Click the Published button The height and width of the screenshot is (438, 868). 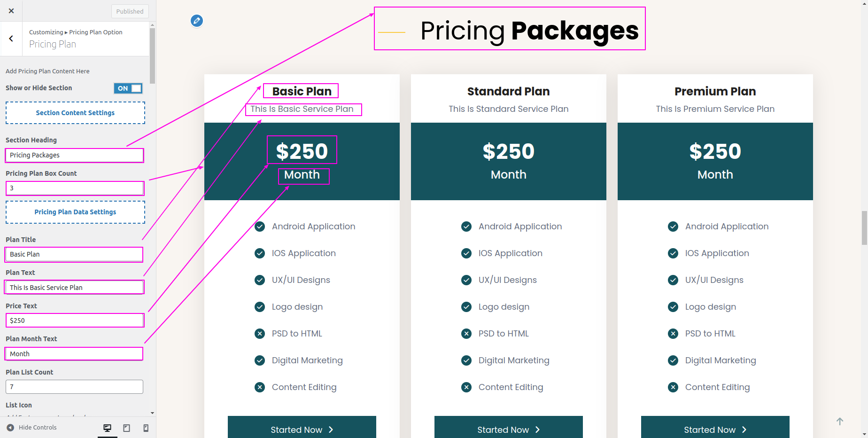tap(130, 11)
